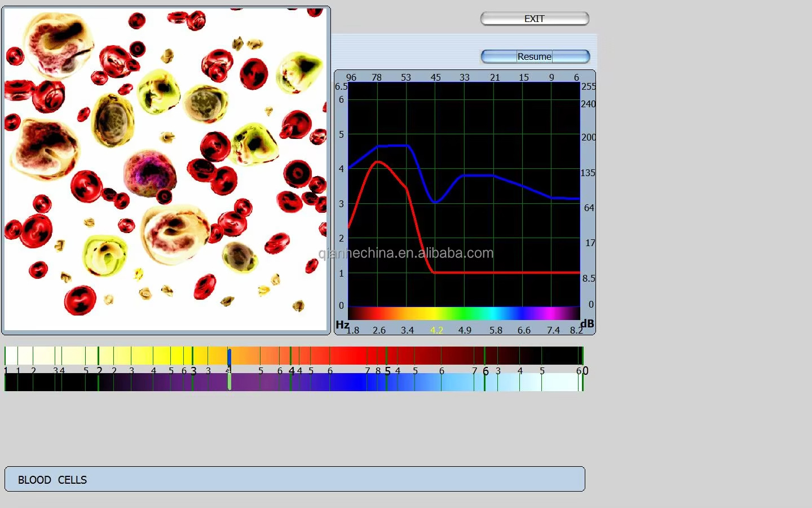Image resolution: width=812 pixels, height=508 pixels.
Task: Click the large purple-centered cell in image
Action: click(x=149, y=173)
